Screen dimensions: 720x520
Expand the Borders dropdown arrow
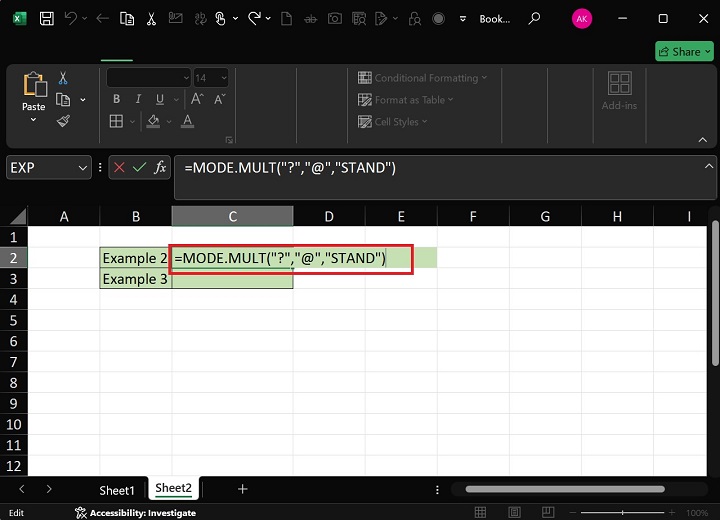132,122
